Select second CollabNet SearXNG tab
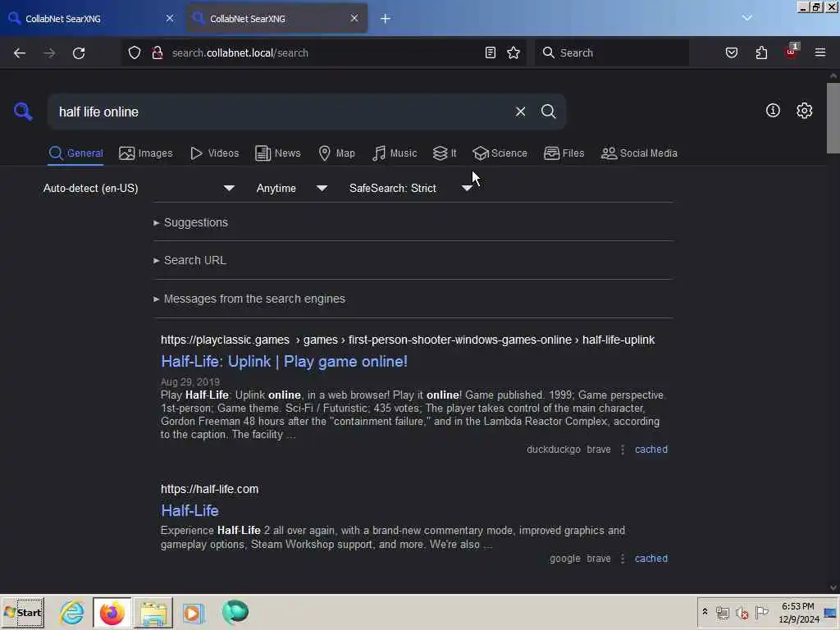 click(x=276, y=19)
